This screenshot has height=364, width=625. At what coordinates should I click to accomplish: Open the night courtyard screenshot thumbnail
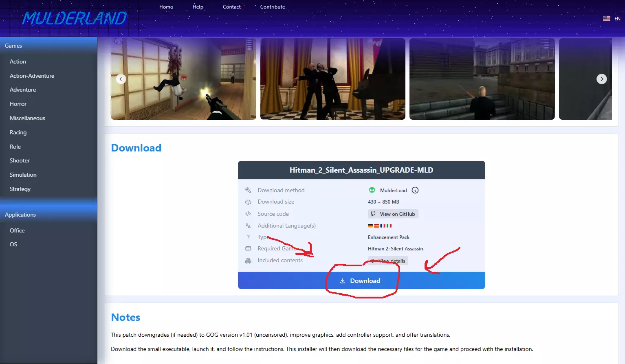tap(482, 79)
